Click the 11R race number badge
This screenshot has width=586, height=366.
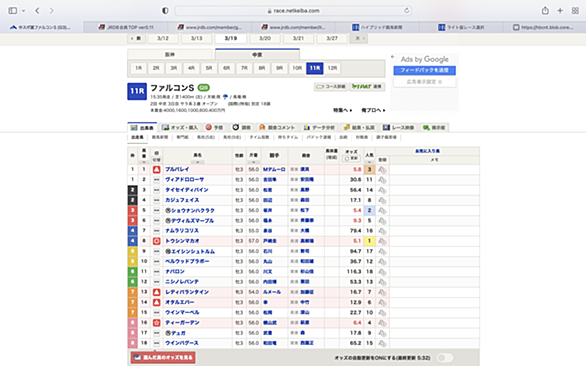137,91
